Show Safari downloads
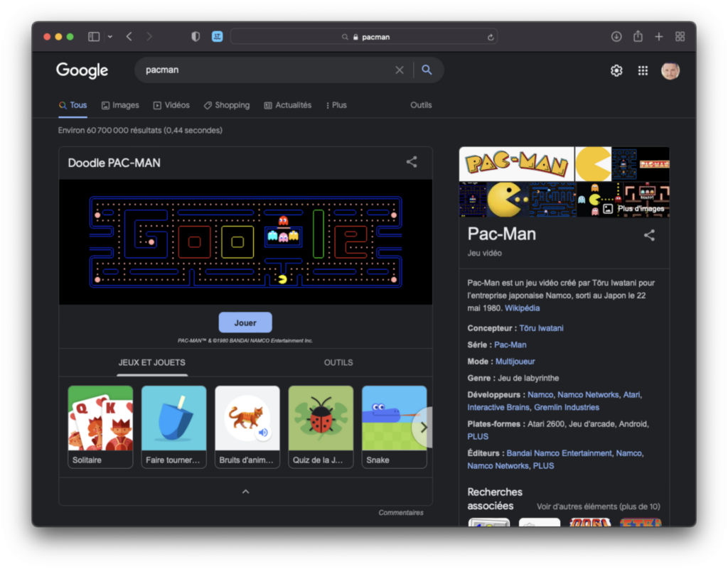Viewport: 728px width, 569px height. tap(616, 37)
